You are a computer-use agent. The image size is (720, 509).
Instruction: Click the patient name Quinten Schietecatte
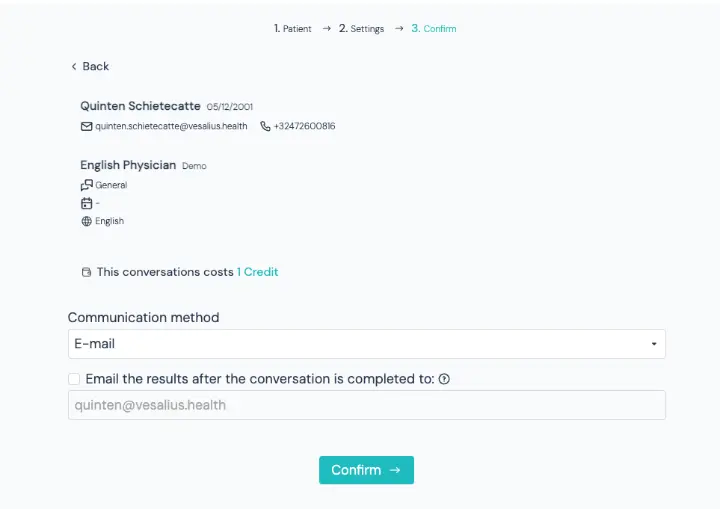(140, 106)
